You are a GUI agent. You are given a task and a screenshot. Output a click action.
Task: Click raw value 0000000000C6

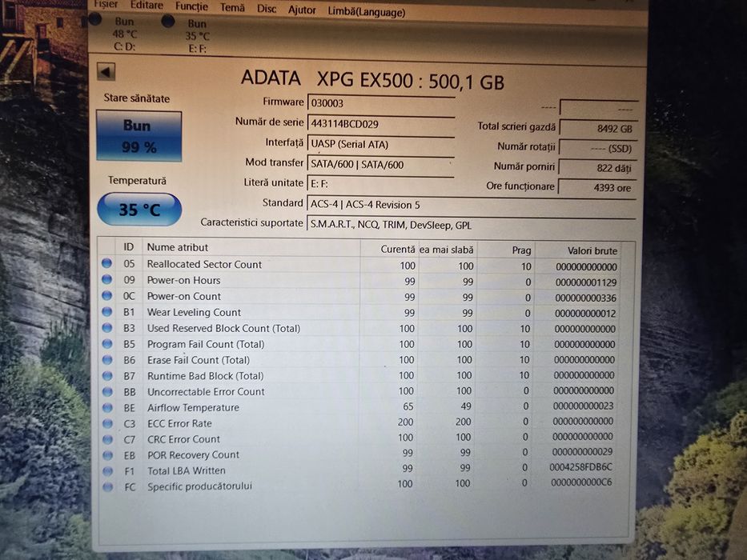(581, 482)
